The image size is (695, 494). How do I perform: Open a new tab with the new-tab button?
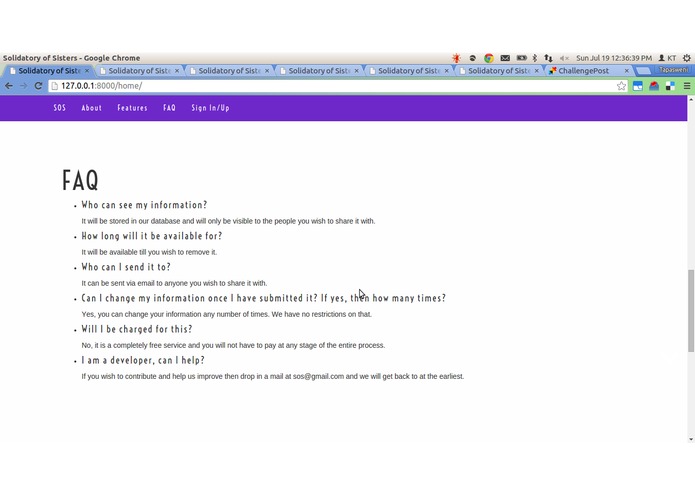[643, 70]
